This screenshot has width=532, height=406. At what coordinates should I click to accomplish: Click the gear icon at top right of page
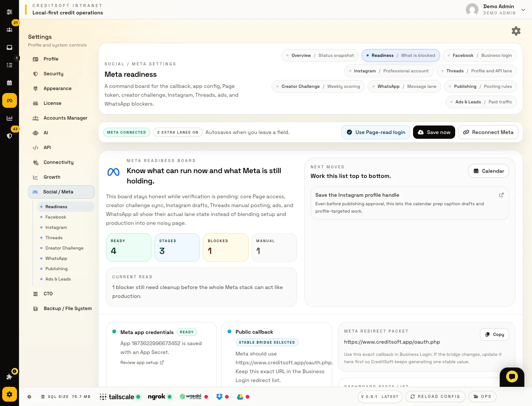516,31
